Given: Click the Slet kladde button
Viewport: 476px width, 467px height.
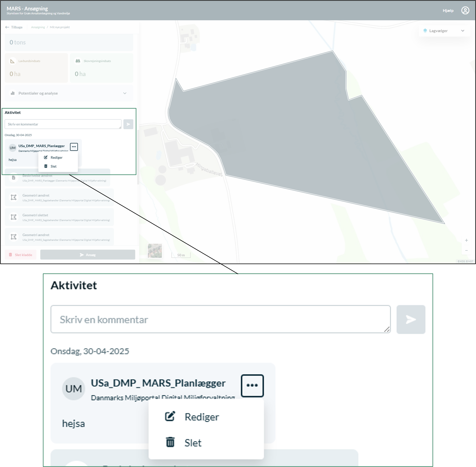Looking at the screenshot, I should tap(21, 255).
